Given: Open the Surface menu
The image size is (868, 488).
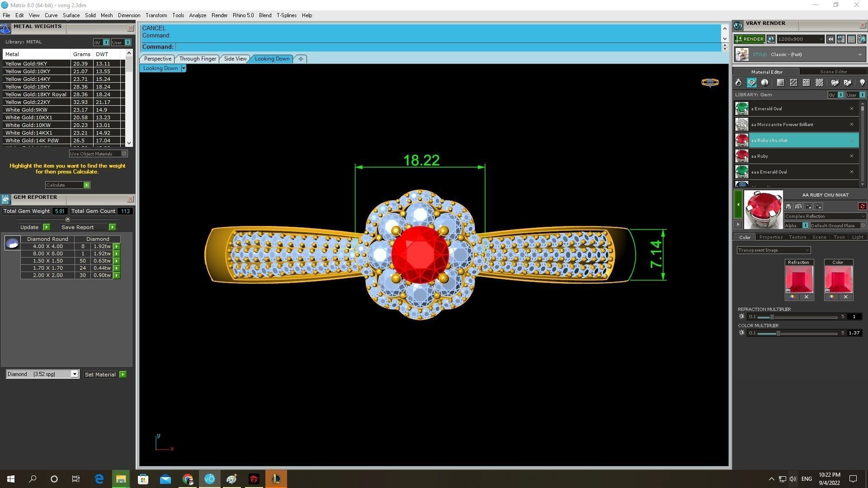Looking at the screenshot, I should tap(71, 15).
